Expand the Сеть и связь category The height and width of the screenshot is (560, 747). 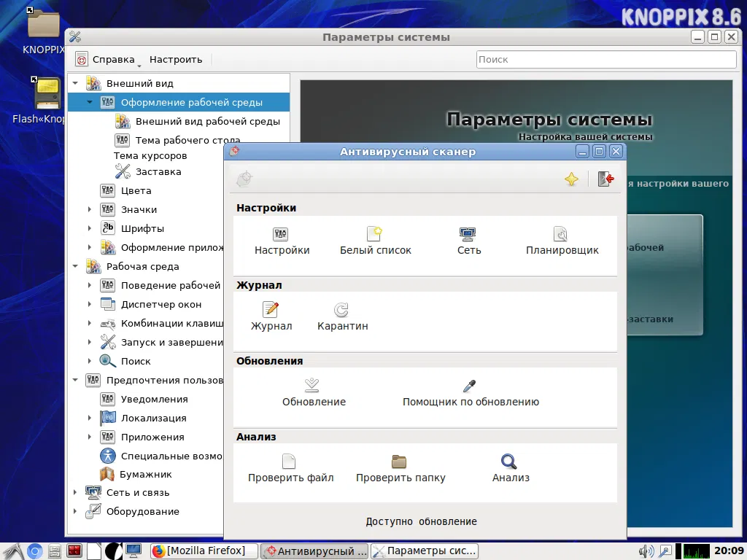pos(75,493)
